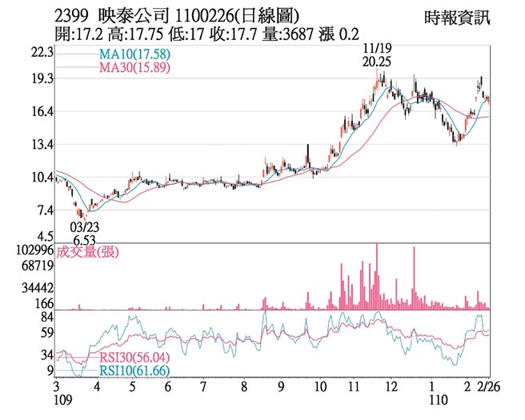The height and width of the screenshot is (420, 525).
Task: Select month 12 on the time axis
Action: (391, 385)
